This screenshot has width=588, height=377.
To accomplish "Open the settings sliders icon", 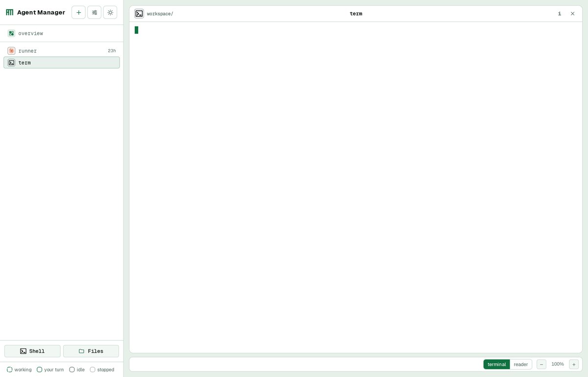I will tap(94, 12).
